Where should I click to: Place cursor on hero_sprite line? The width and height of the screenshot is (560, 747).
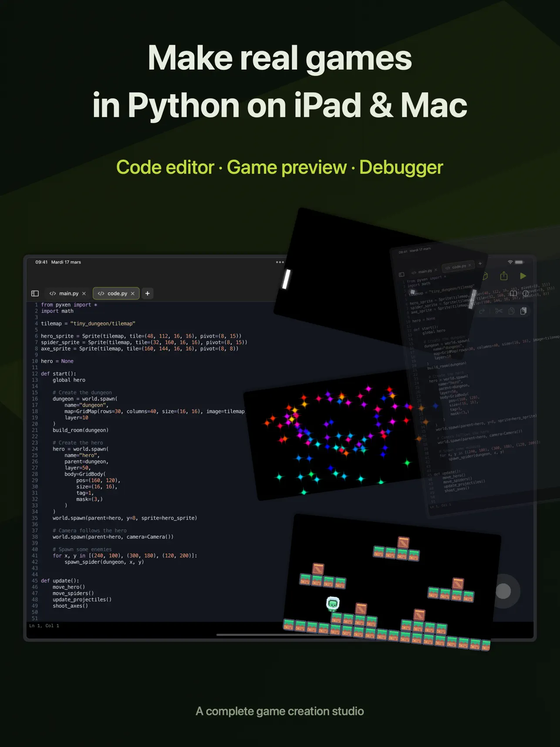coord(141,336)
